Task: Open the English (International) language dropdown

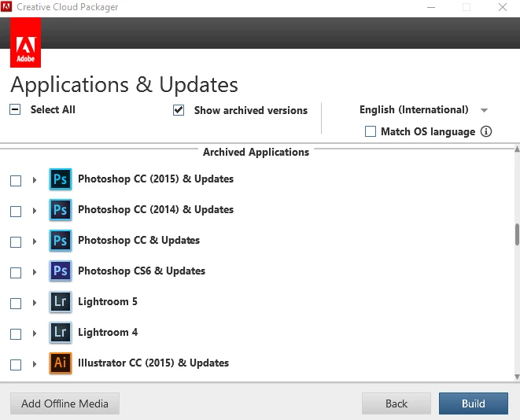Action: 424,110
